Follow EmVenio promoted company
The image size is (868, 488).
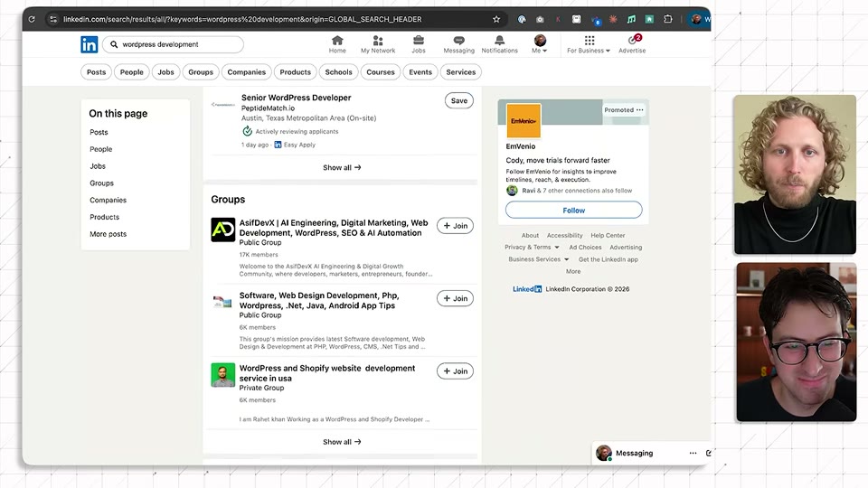[573, 211]
